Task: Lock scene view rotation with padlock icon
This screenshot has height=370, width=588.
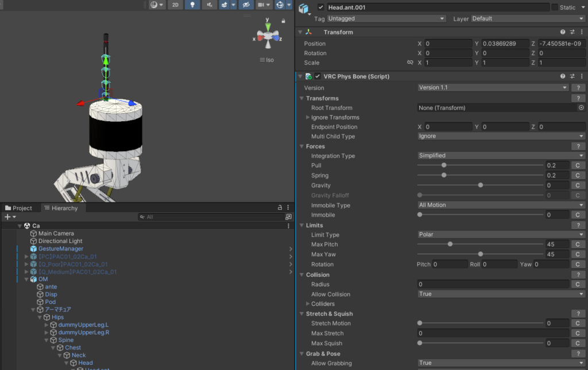Action: pos(284,20)
